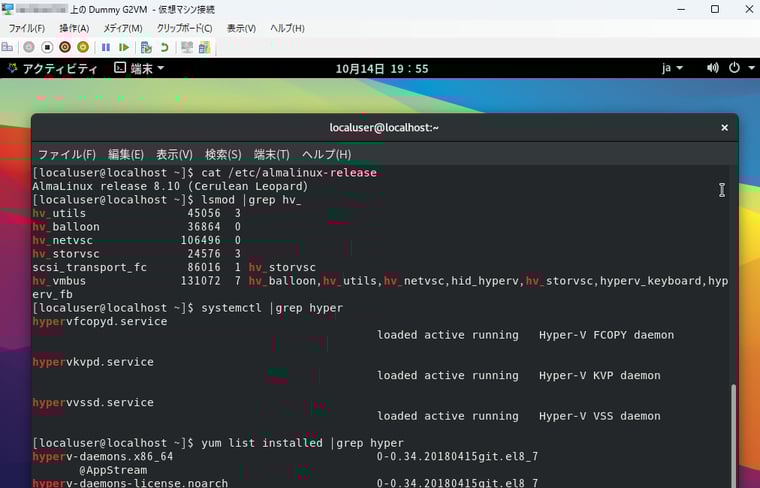Image resolution: width=760 pixels, height=488 pixels.
Task: Shut down the virtual machine via the dark red toolbar icon
Action: pyautogui.click(x=65, y=47)
